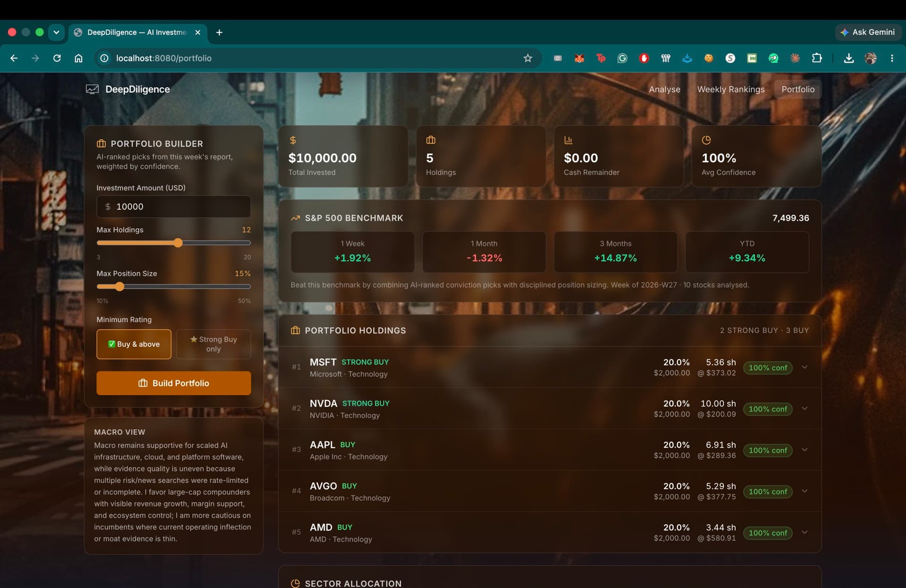Expand the AMD holding row chevron
The width and height of the screenshot is (906, 588).
[805, 532]
